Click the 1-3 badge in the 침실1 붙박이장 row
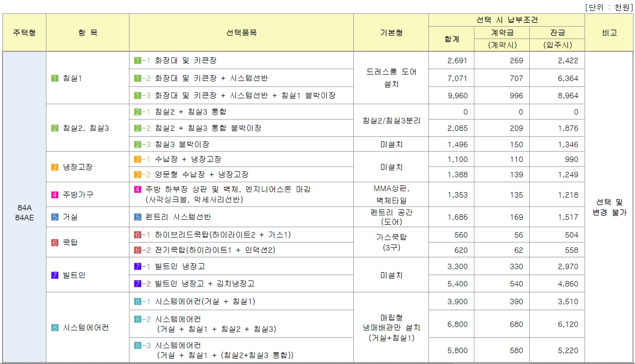635x364 pixels. click(x=142, y=96)
